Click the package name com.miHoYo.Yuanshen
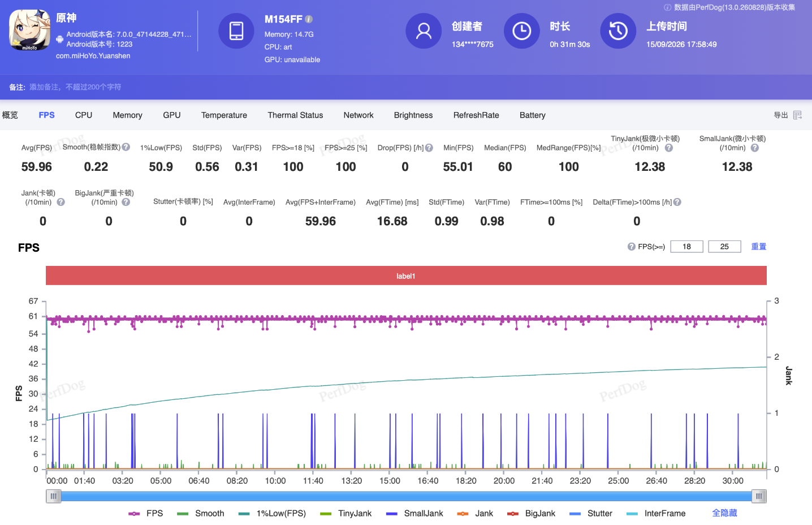This screenshot has height=525, width=812. 93,56
